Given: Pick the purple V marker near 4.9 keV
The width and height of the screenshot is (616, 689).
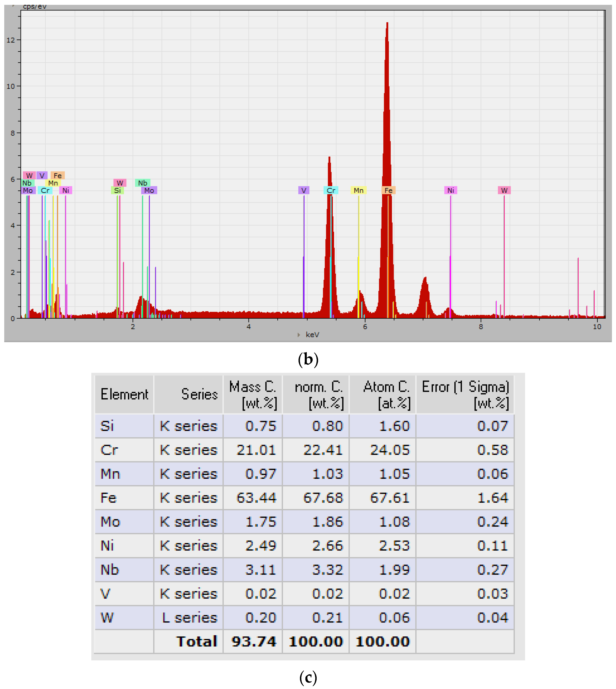Looking at the screenshot, I should 304,190.
